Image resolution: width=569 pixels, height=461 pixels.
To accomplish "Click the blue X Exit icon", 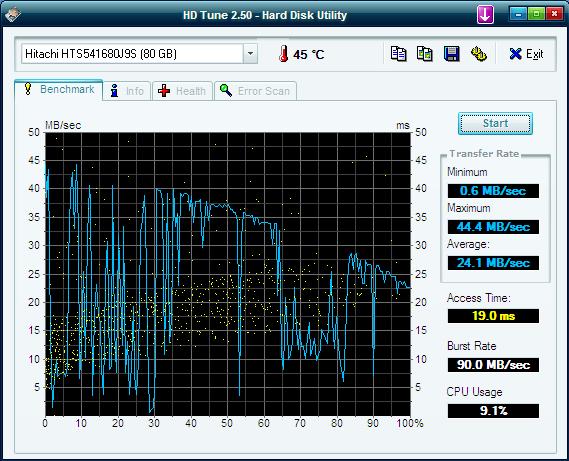I will [515, 54].
